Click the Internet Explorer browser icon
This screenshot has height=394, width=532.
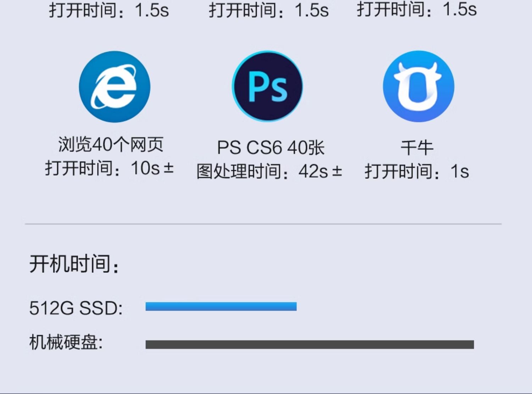(x=115, y=87)
